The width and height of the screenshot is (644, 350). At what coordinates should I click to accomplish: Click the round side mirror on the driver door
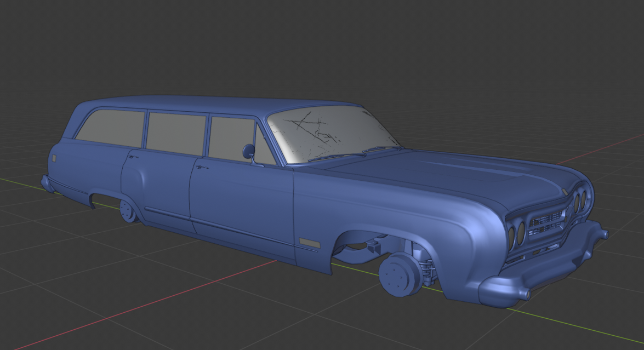coord(249,151)
